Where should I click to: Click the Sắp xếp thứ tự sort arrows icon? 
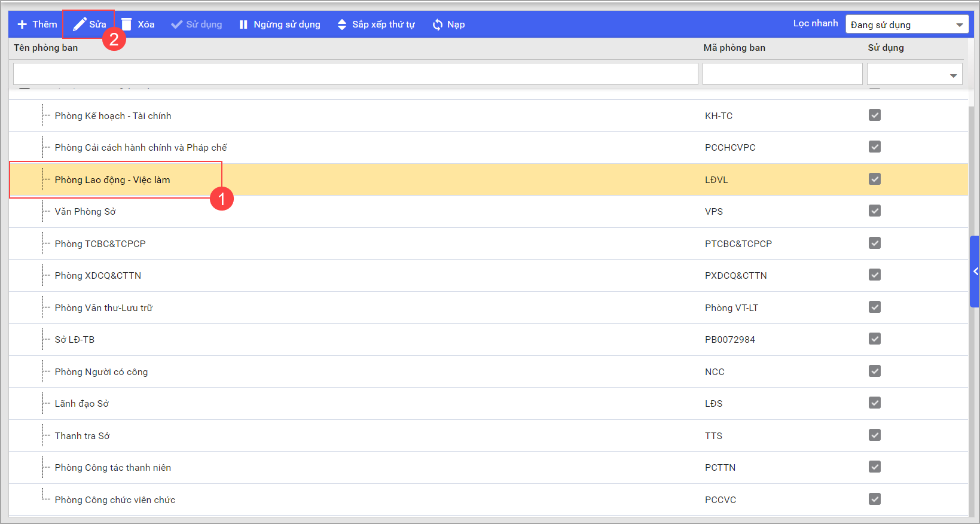pos(342,25)
